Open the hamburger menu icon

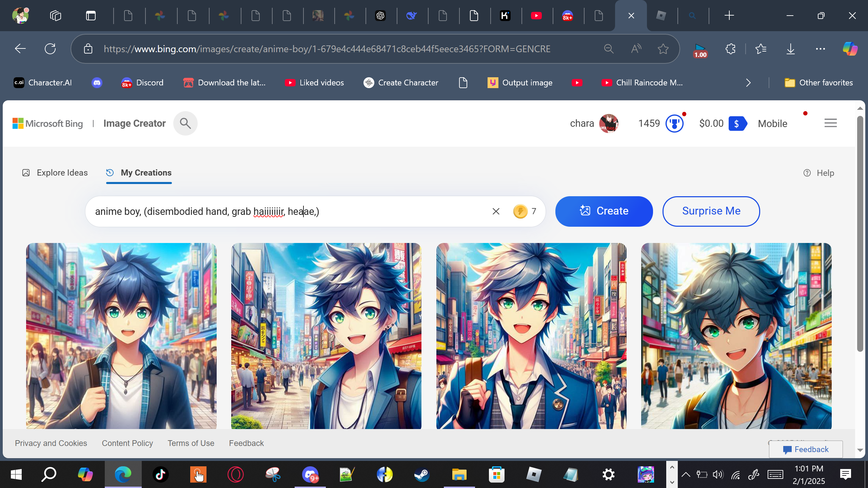pyautogui.click(x=830, y=123)
